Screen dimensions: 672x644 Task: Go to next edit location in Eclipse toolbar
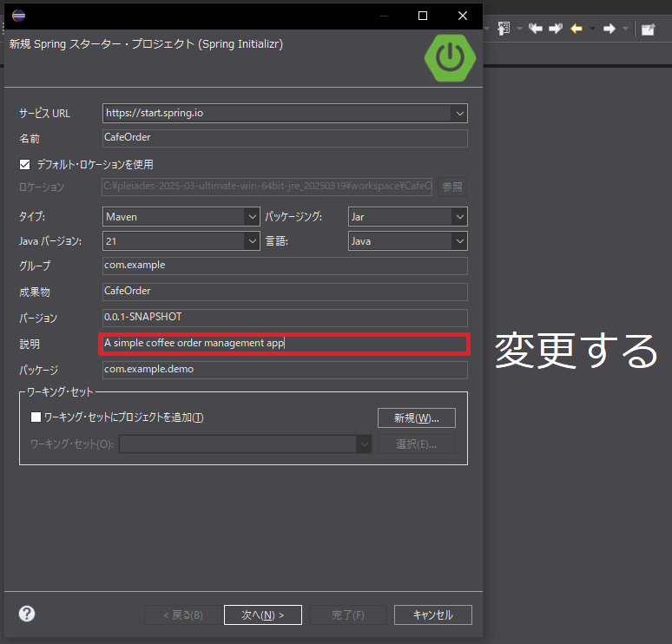(x=556, y=29)
